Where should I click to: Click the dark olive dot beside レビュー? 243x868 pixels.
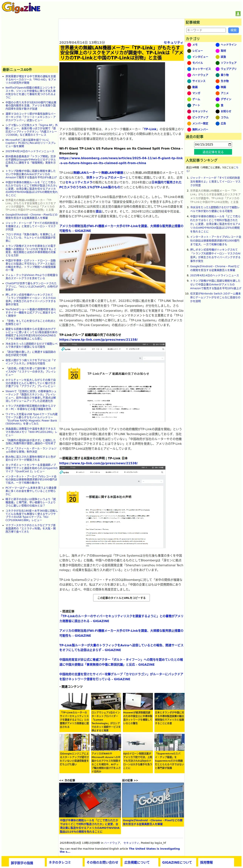189,51
